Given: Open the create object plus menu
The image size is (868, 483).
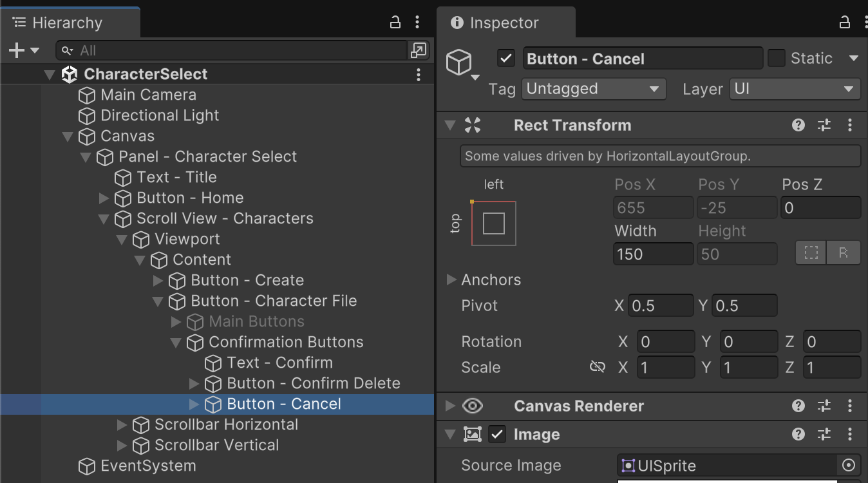Looking at the screenshot, I should click(x=24, y=50).
